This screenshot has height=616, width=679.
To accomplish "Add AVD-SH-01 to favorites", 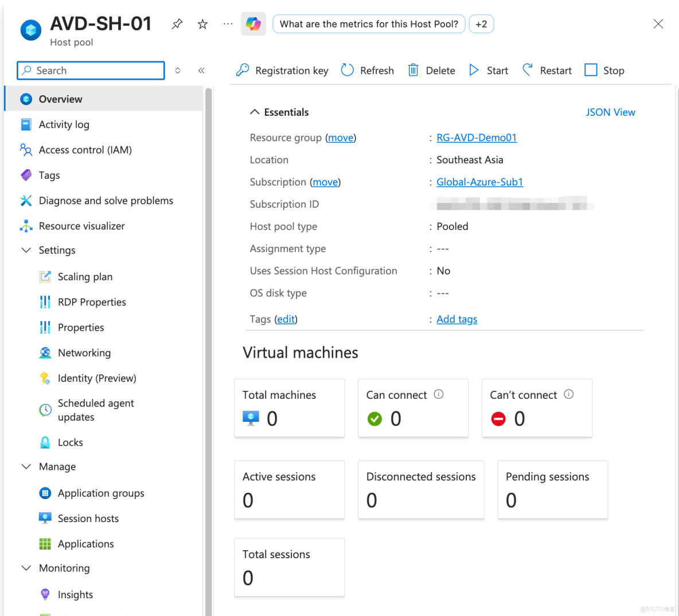I will tap(202, 23).
